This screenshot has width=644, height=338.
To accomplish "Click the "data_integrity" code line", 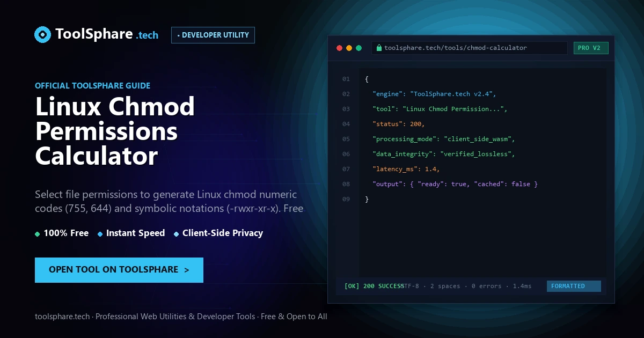I will tap(444, 154).
